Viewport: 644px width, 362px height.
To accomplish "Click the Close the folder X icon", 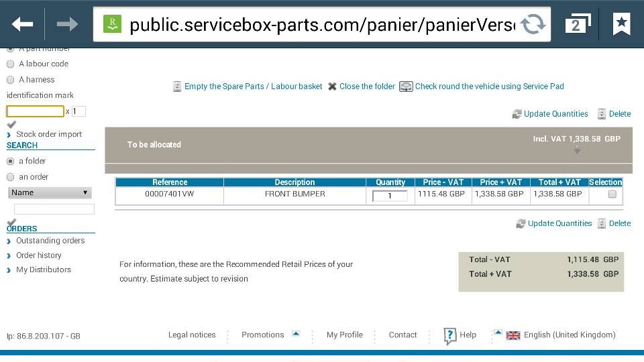I will [332, 86].
